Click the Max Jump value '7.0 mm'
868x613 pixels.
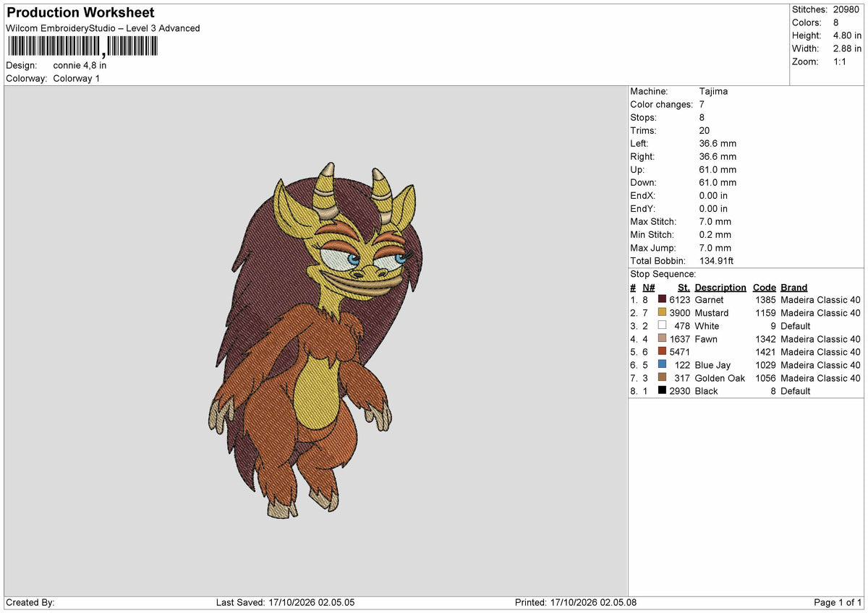pos(715,247)
